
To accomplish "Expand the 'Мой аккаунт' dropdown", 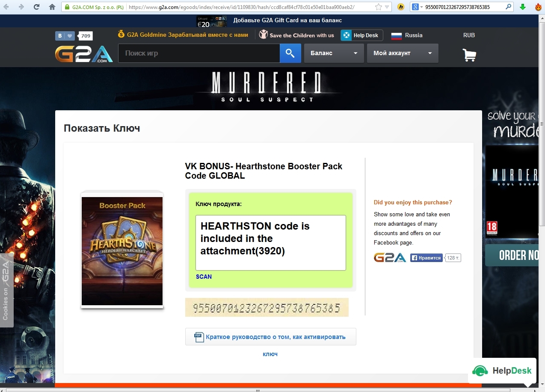I will click(x=403, y=53).
